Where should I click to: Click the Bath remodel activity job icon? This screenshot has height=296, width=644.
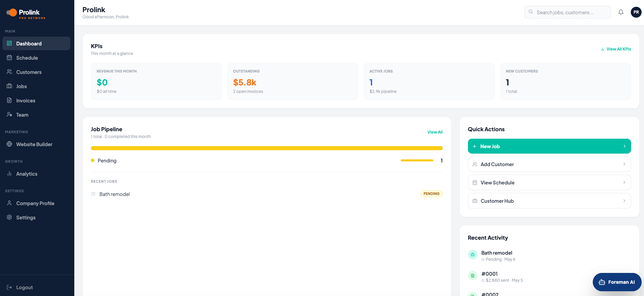coord(473,255)
